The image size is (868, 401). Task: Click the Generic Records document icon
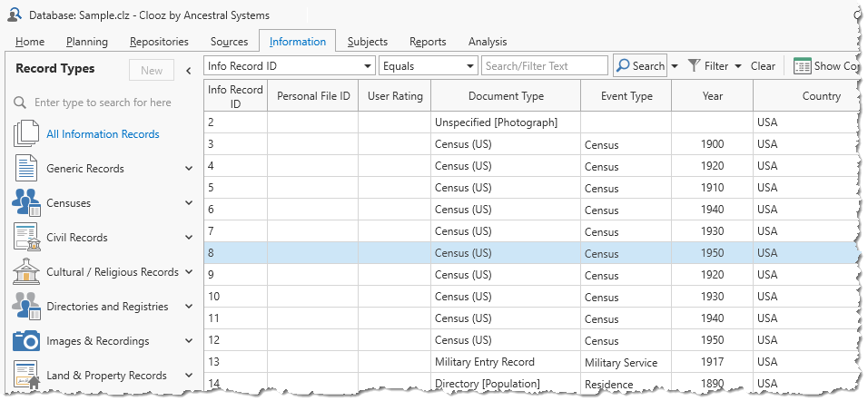[x=25, y=168]
